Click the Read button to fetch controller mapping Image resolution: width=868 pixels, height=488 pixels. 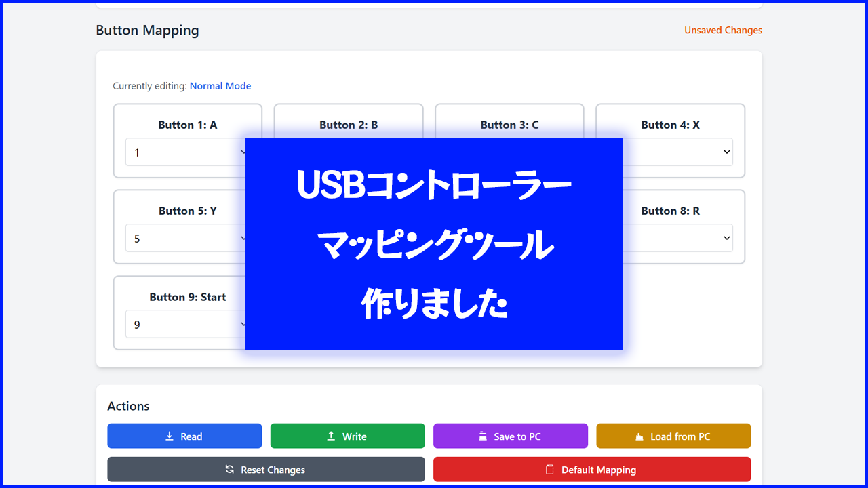(184, 436)
